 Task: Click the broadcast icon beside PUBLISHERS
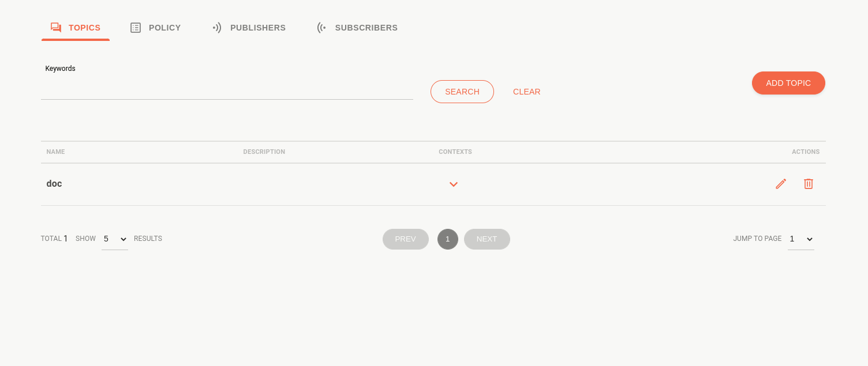216,27
